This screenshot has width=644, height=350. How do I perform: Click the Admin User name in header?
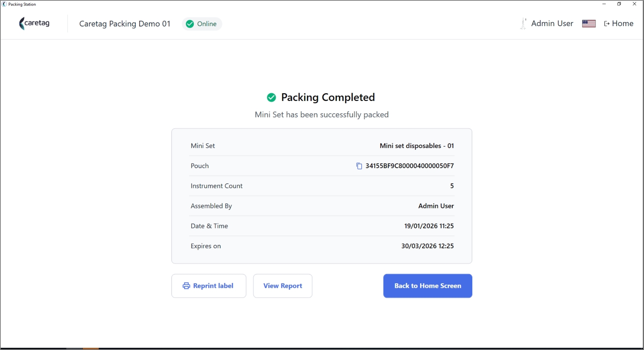click(552, 23)
